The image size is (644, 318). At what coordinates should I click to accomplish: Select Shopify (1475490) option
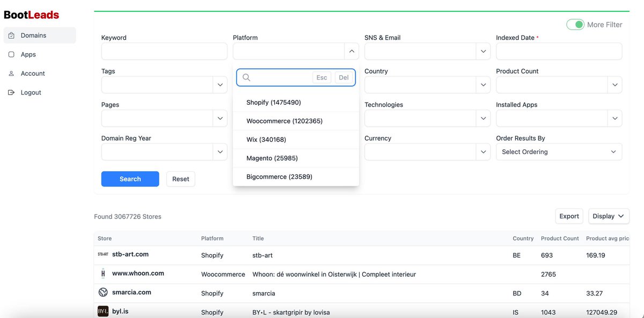(296, 103)
